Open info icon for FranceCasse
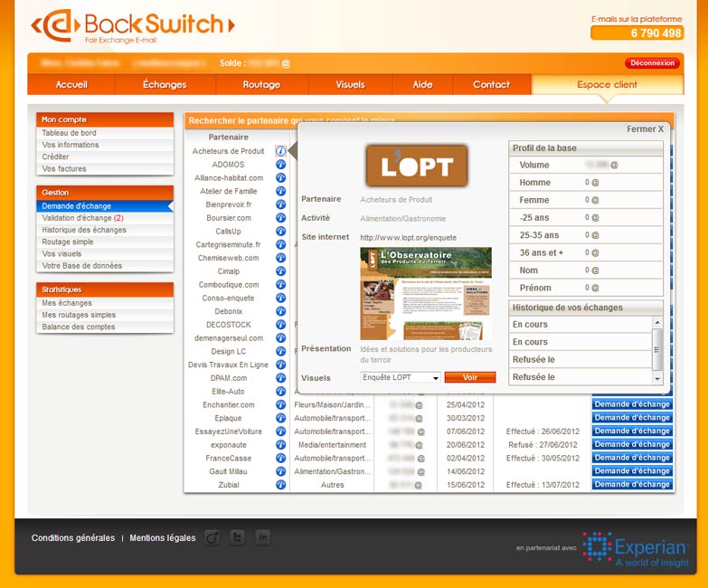This screenshot has width=708, height=588. [280, 458]
